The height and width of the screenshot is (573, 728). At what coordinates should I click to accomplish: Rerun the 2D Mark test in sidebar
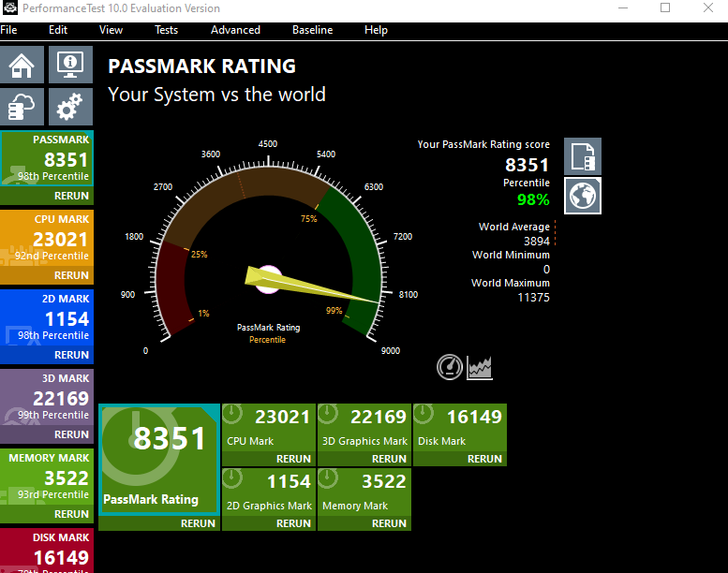point(71,355)
